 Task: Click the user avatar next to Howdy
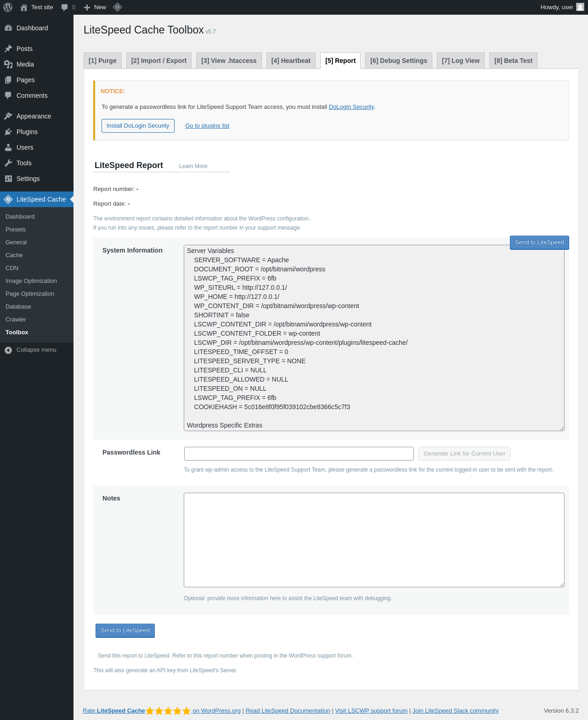pyautogui.click(x=580, y=7)
